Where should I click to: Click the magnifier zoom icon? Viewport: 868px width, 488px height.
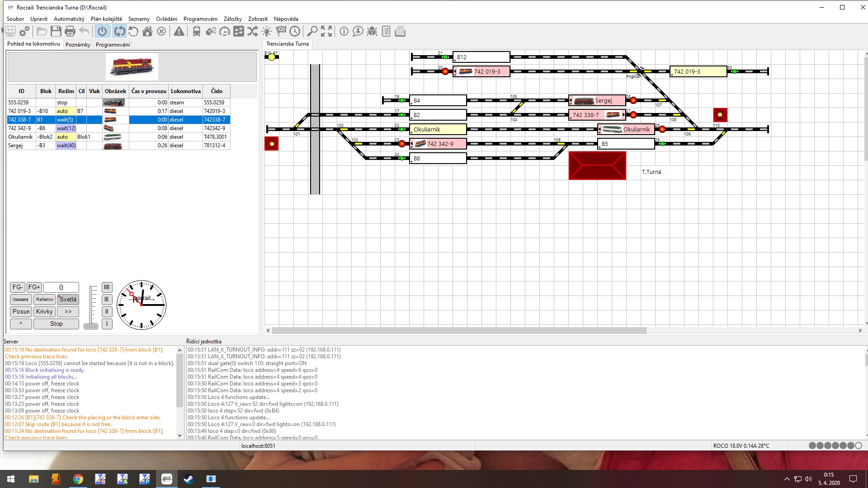tap(312, 31)
